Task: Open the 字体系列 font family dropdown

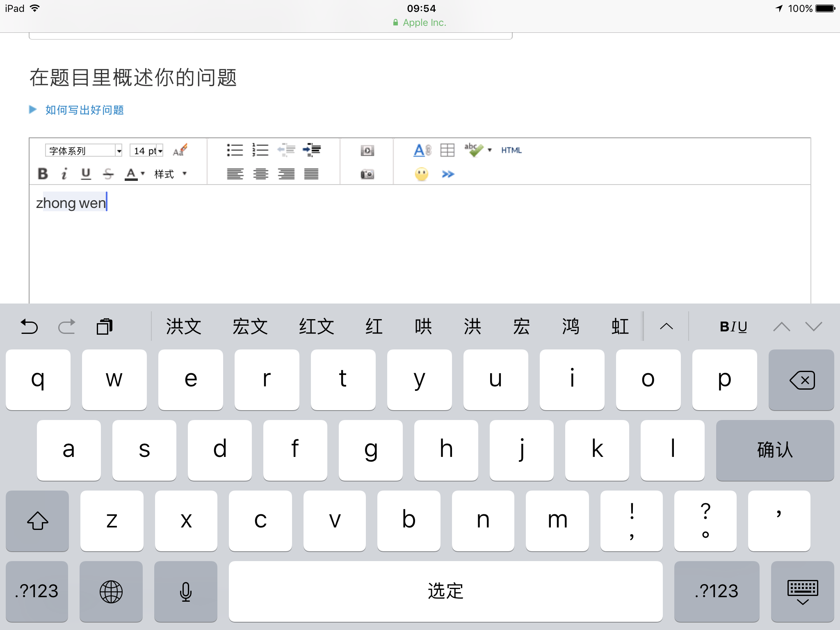Action: coord(84,151)
